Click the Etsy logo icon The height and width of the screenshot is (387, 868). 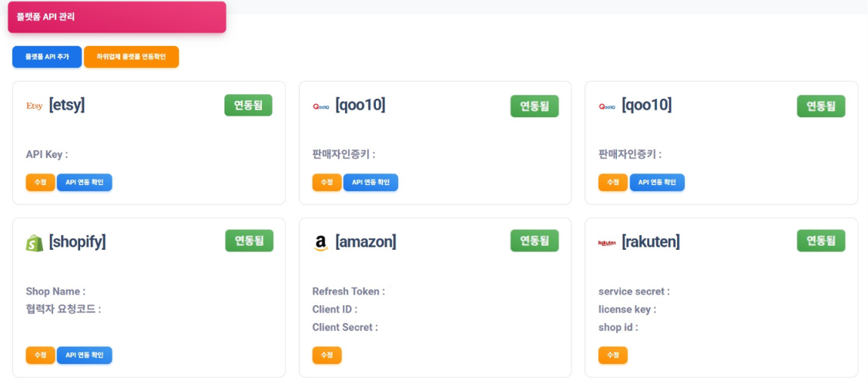(35, 106)
